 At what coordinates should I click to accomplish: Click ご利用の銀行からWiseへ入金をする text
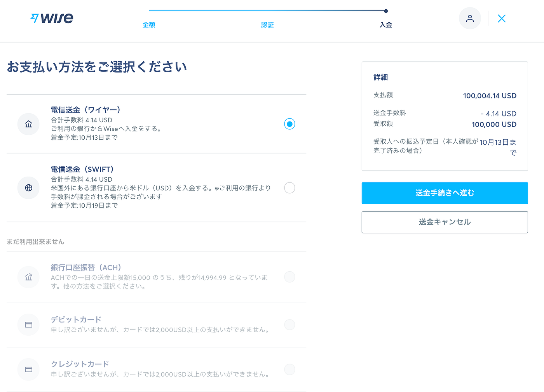pos(106,129)
